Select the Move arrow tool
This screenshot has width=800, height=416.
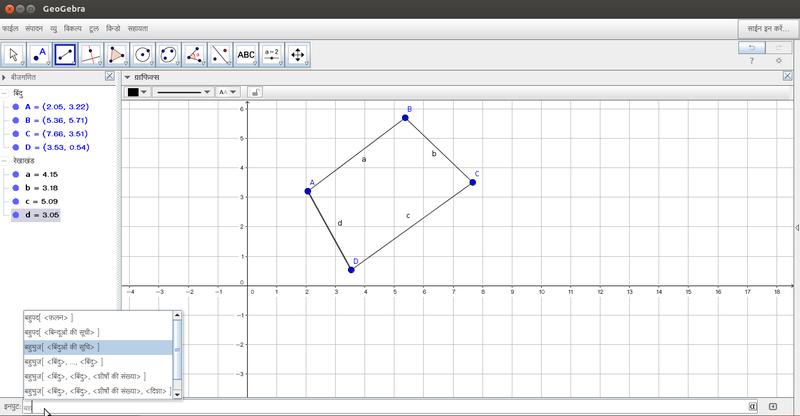[x=14, y=55]
